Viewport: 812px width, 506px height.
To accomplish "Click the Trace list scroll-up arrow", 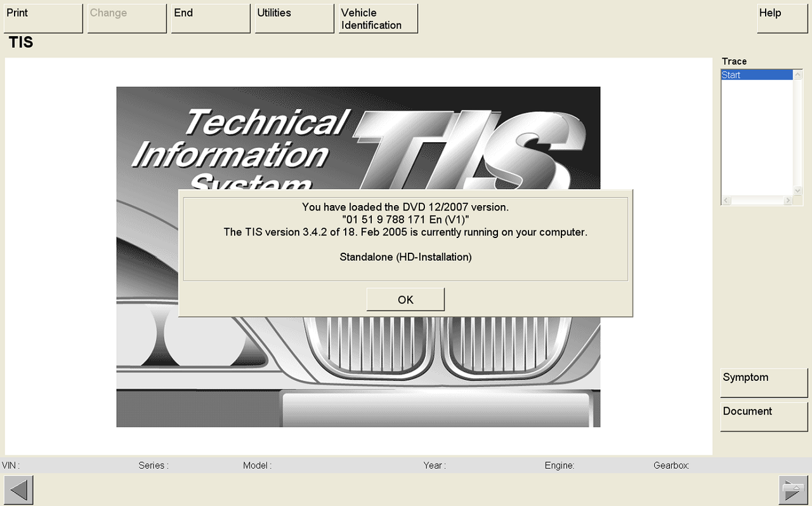I will (798, 74).
